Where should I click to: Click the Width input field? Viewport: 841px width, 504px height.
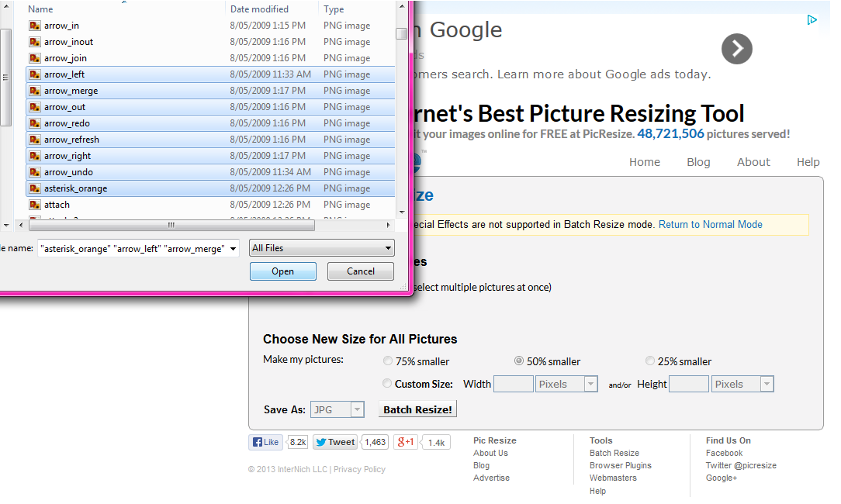[x=514, y=384]
